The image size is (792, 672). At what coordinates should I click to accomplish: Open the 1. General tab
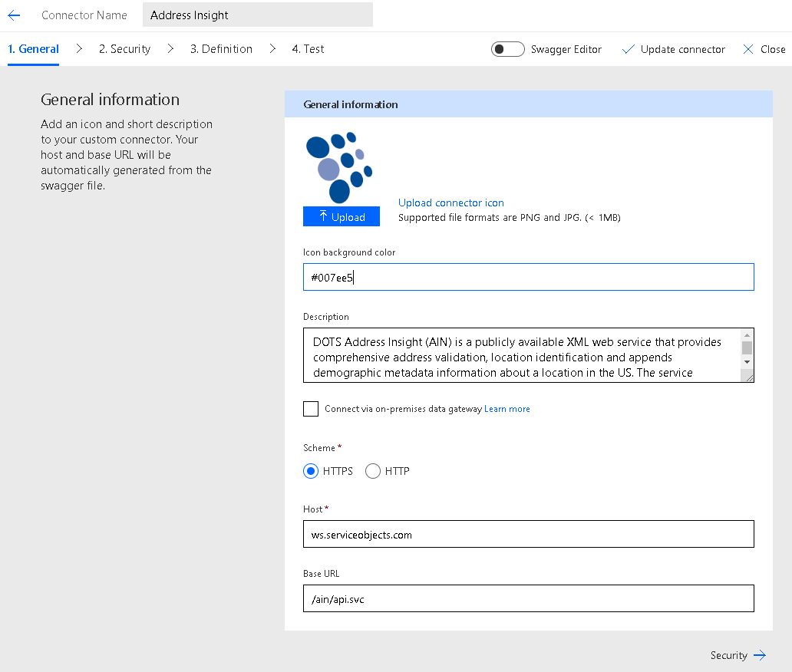(33, 49)
